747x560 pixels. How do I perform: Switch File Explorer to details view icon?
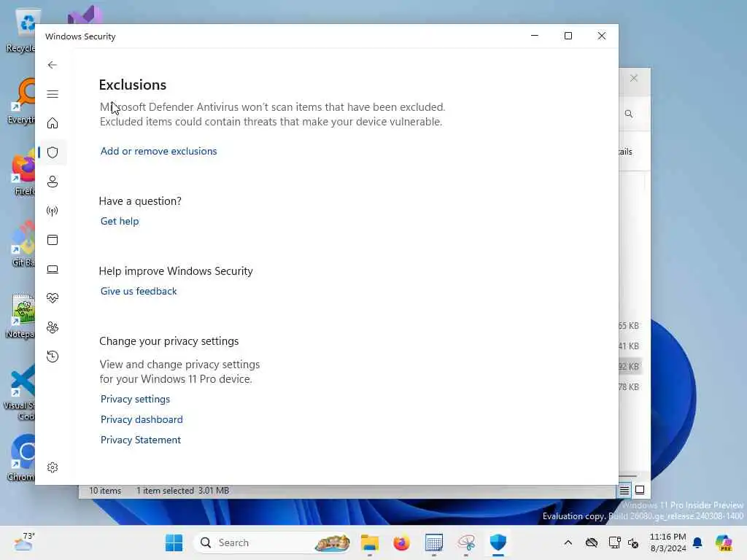624,490
